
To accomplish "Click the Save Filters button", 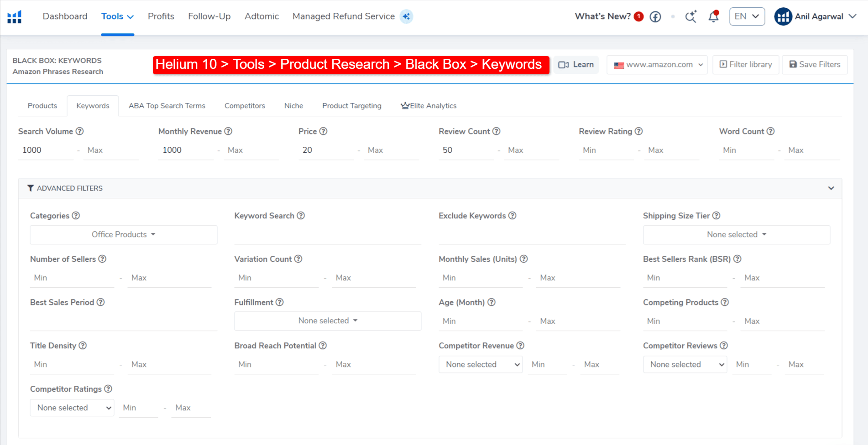I will [x=814, y=65].
